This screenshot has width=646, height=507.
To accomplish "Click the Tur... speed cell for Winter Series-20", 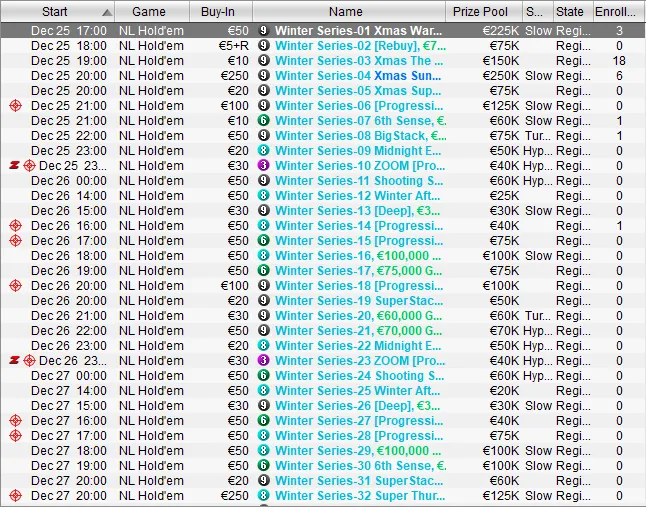I will 538,315.
